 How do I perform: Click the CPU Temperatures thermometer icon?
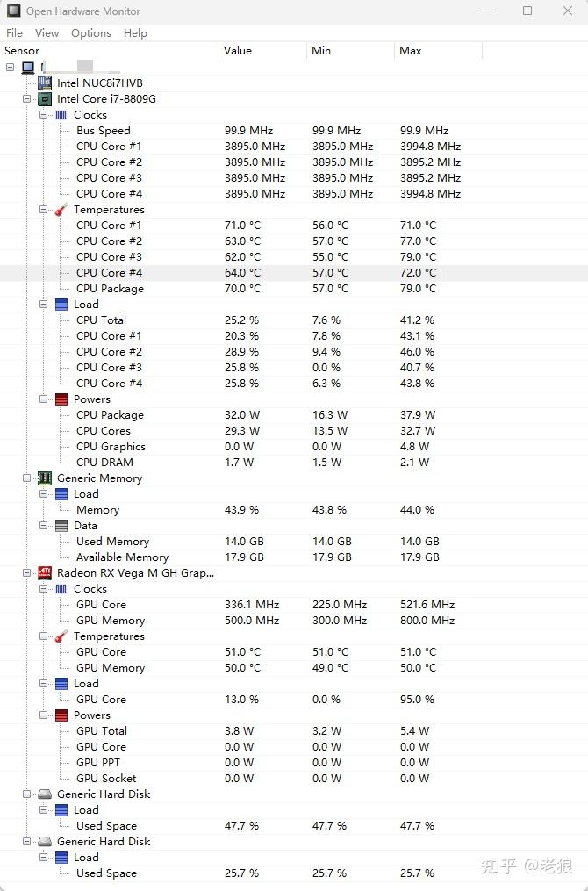[61, 210]
